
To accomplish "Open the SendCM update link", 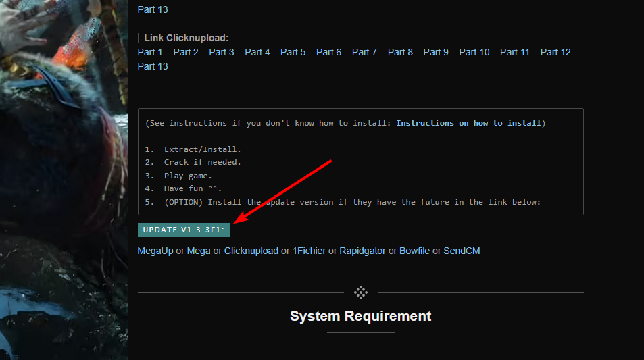I will [462, 251].
